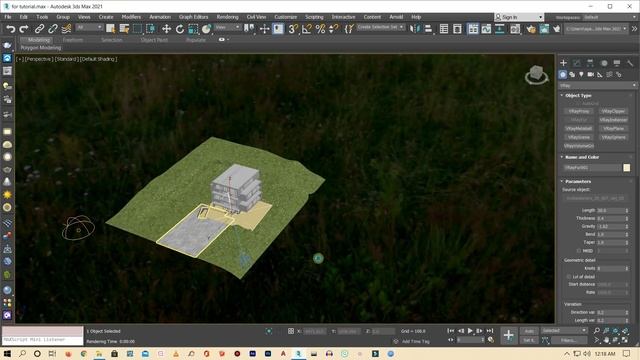Screen dimensions: 640x360
Task: Toggle the 3D Snaps button
Action: click(293, 29)
